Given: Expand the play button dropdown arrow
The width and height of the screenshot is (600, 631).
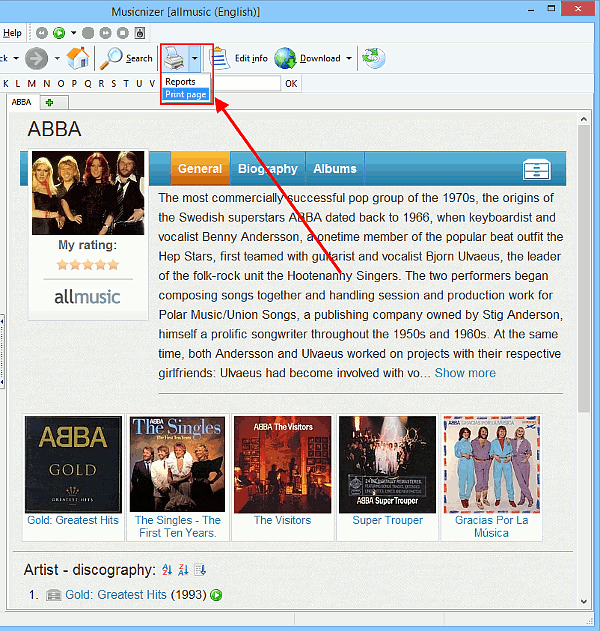Looking at the screenshot, I should [x=73, y=33].
